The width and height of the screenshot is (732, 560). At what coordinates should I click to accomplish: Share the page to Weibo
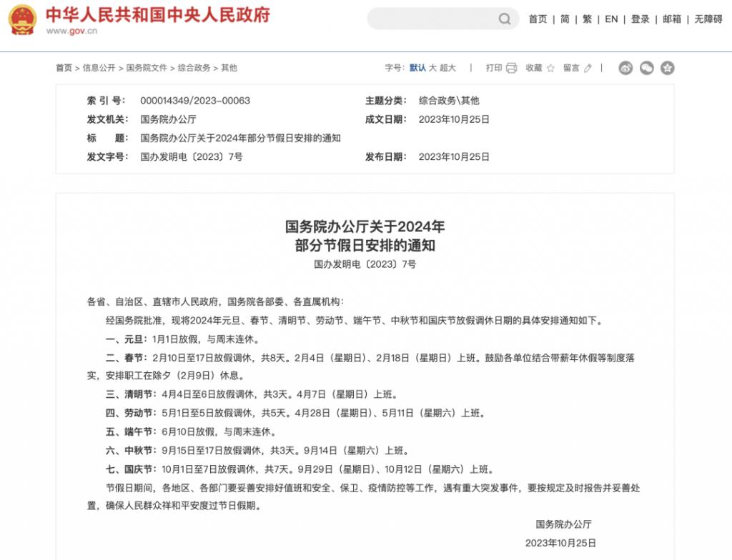625,68
